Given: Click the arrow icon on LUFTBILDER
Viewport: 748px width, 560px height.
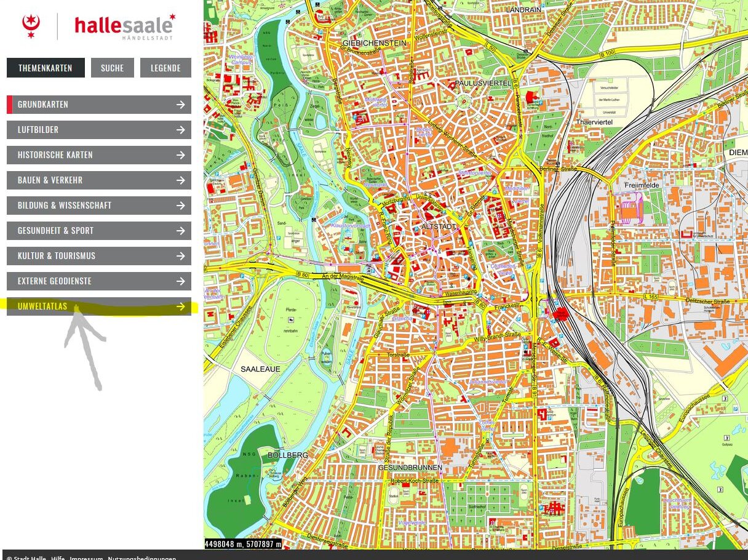Looking at the screenshot, I should click(x=180, y=130).
